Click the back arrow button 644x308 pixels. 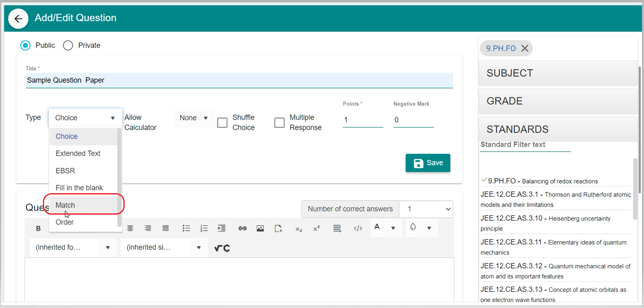click(18, 19)
